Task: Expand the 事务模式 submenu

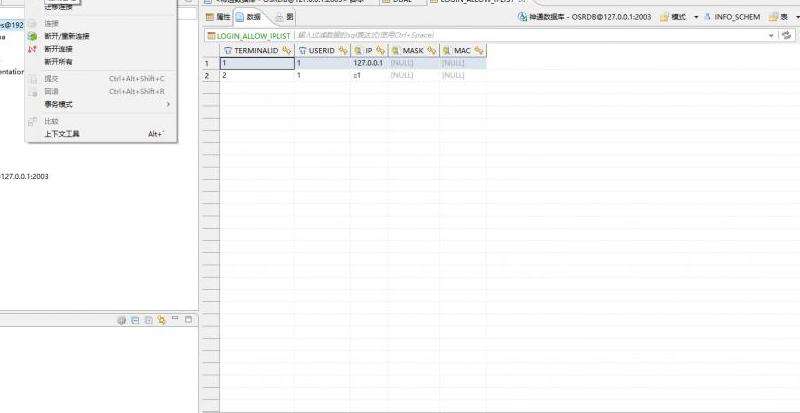Action: pos(58,104)
